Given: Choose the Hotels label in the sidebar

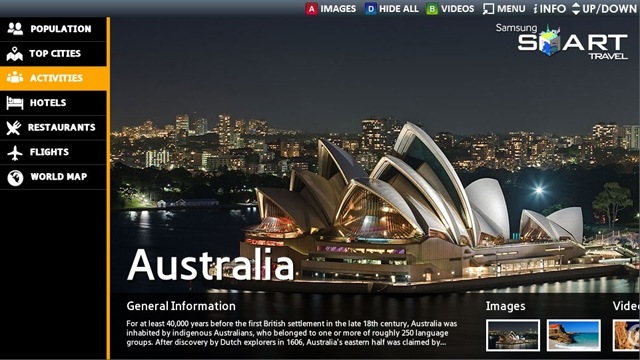Looking at the screenshot, I should 48,103.
